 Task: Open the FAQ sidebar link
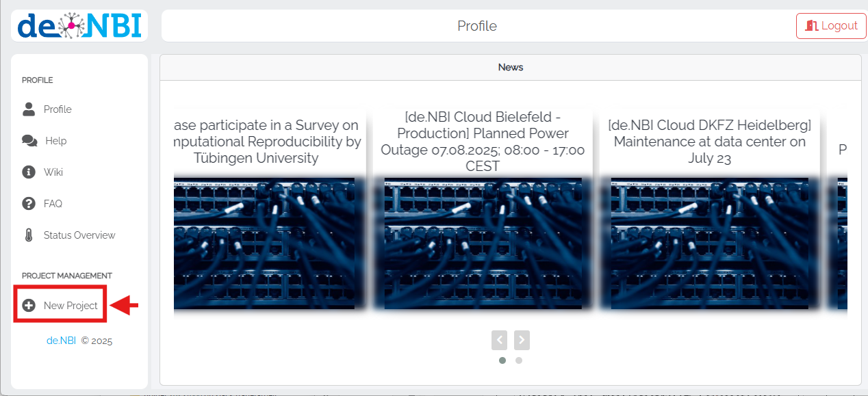(x=53, y=204)
